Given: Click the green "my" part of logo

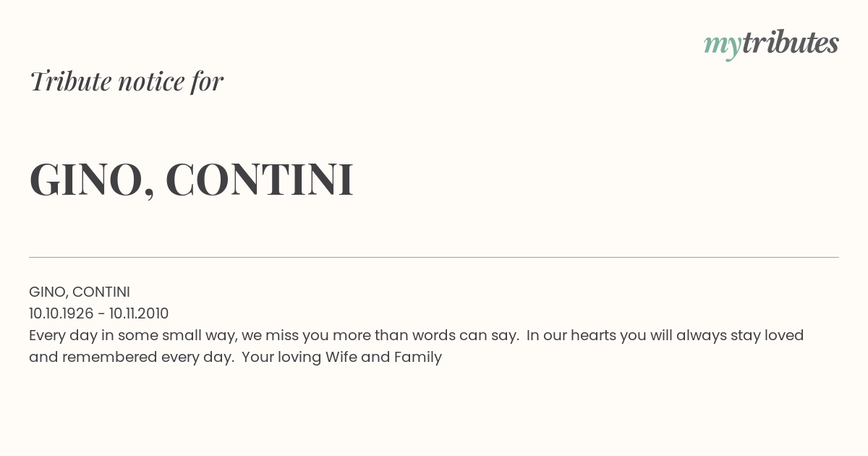Looking at the screenshot, I should point(723,47).
